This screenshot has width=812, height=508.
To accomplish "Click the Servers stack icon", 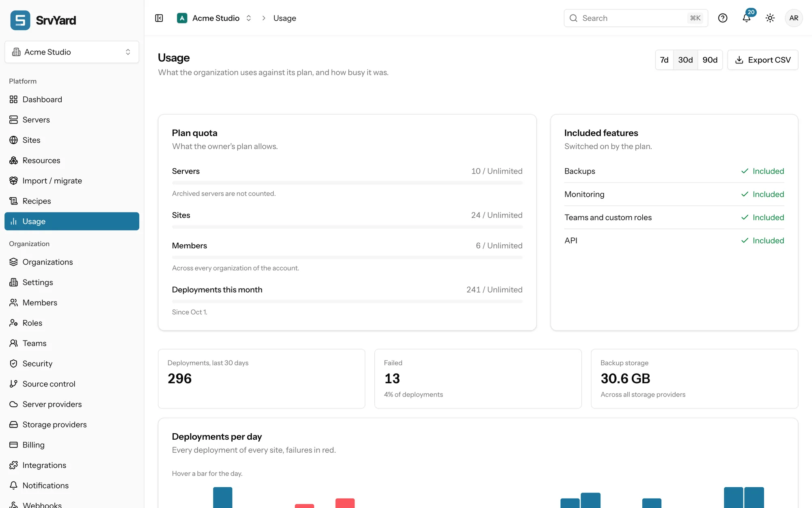I will coord(14,120).
